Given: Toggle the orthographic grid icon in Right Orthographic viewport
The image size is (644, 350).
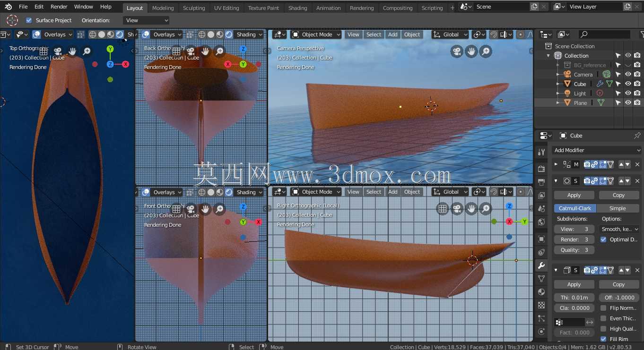Looking at the screenshot, I should coord(442,209).
